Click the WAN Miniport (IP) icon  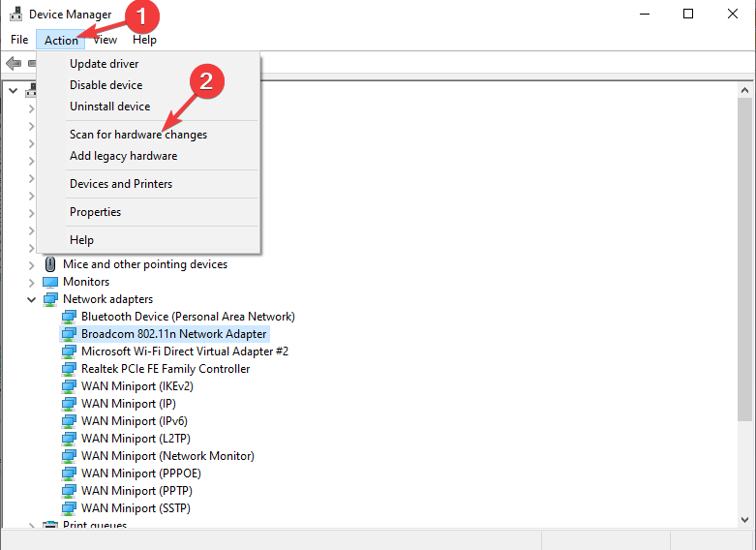[69, 404]
